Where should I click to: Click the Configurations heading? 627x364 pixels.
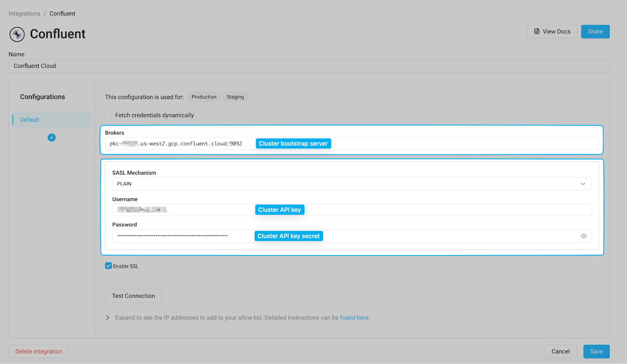(43, 97)
